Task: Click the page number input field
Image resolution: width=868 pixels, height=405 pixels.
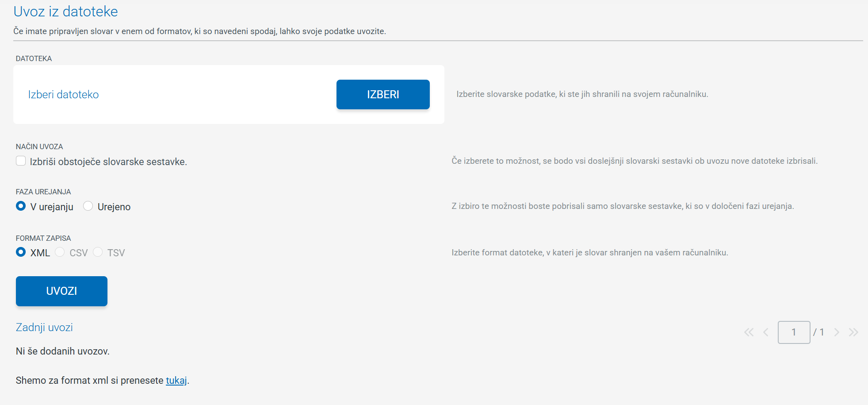Action: (794, 332)
